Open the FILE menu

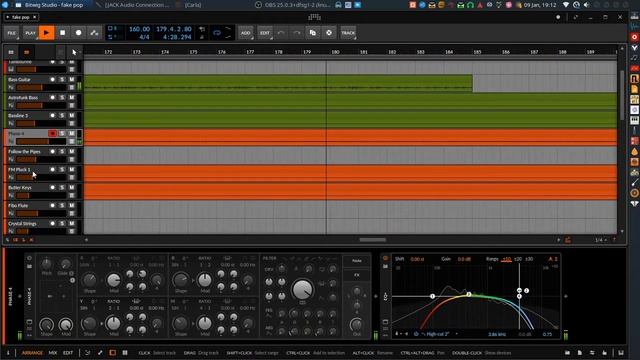point(11,33)
